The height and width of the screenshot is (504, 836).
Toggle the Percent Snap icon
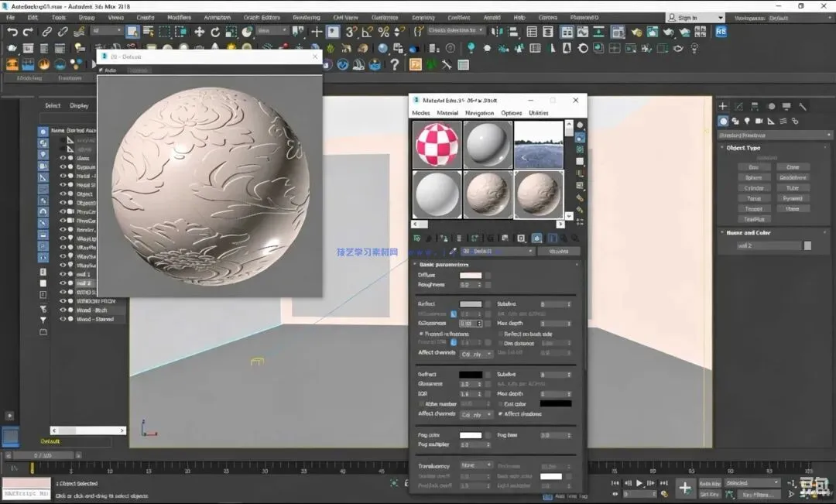pos(383,32)
